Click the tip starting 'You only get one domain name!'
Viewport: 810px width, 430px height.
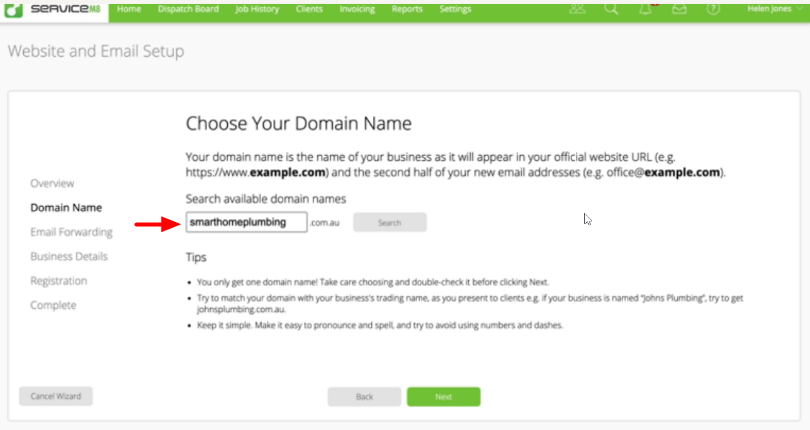372,282
